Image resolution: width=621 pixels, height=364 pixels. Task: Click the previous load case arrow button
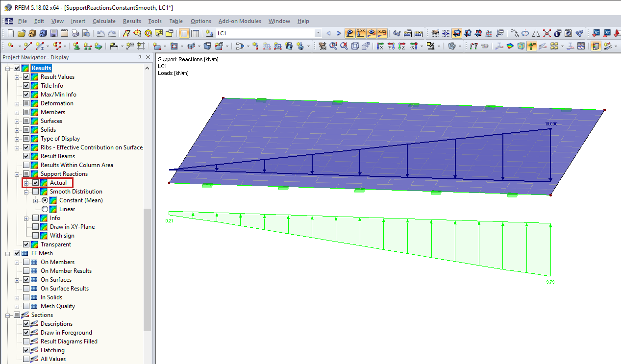[x=329, y=33]
